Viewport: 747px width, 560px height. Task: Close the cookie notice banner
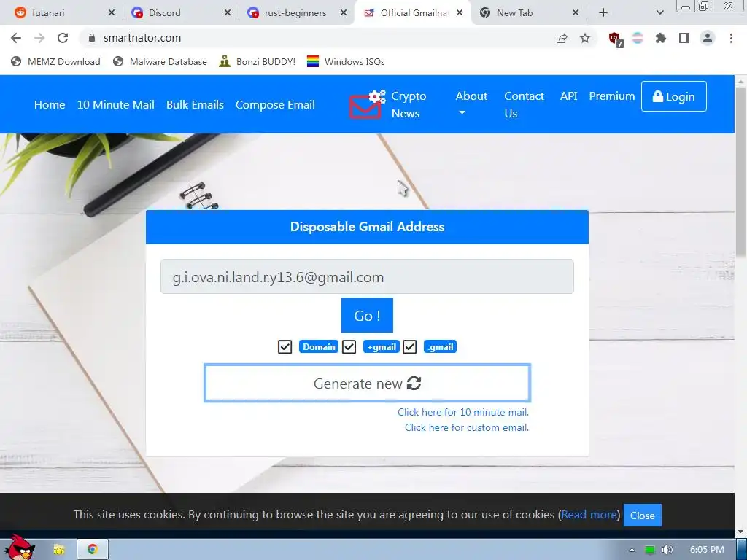[x=642, y=516]
